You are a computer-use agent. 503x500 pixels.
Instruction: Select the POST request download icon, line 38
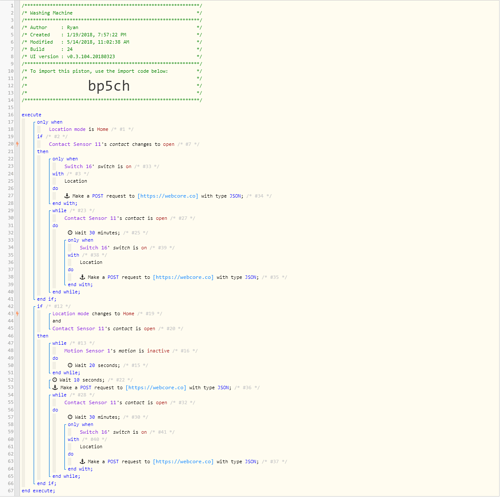pos(82,277)
